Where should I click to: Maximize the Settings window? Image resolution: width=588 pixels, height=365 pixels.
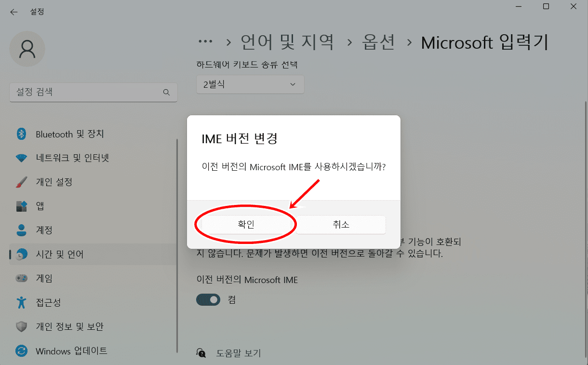pyautogui.click(x=546, y=7)
